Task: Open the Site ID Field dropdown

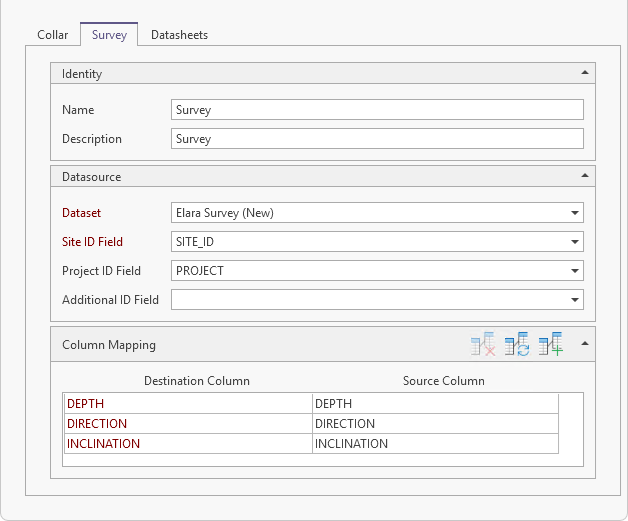Action: 575,242
